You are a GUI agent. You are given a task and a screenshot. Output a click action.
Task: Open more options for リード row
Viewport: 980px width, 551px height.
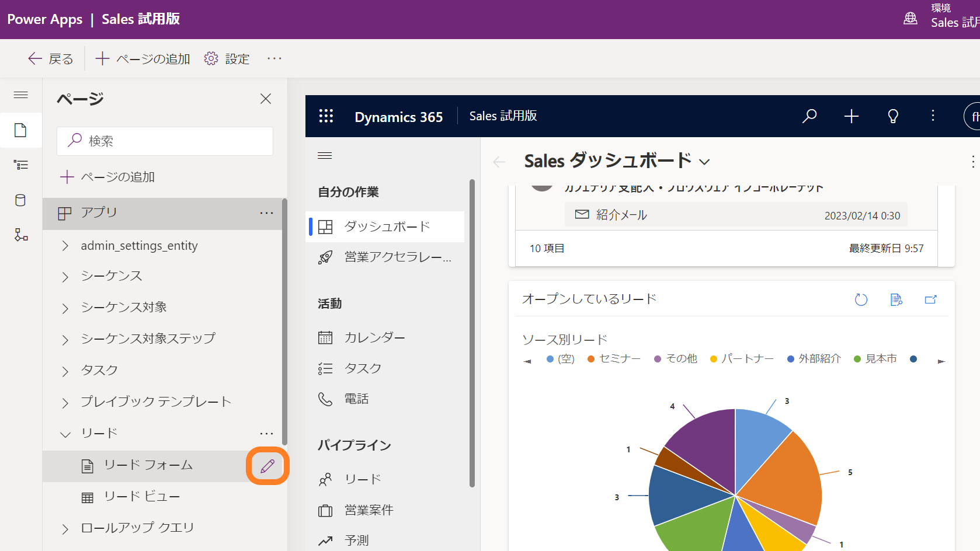[266, 433]
